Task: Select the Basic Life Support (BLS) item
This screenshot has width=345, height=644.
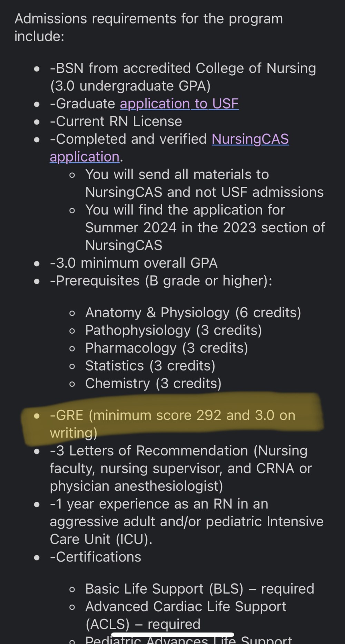Action: coord(200,589)
